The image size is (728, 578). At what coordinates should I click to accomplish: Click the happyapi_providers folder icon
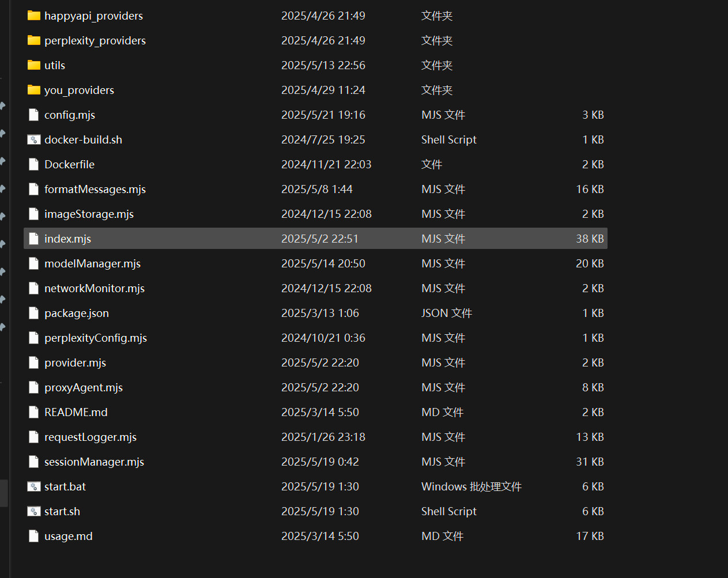coord(34,16)
